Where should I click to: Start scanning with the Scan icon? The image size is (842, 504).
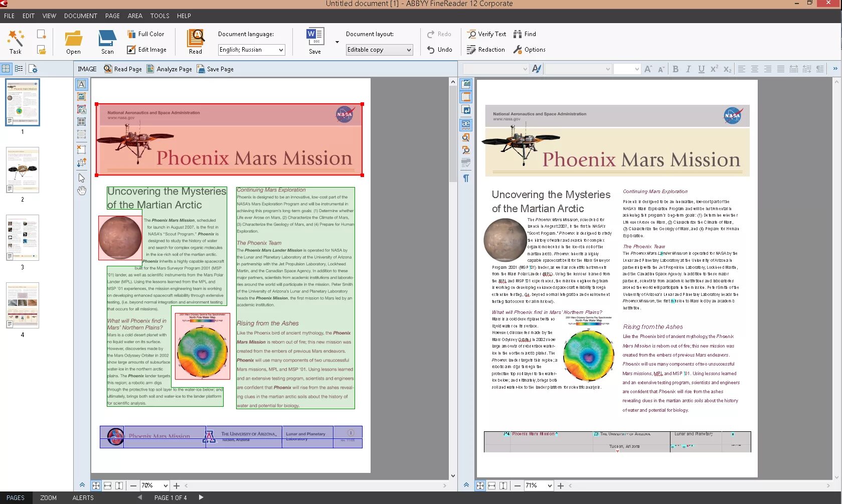(107, 42)
